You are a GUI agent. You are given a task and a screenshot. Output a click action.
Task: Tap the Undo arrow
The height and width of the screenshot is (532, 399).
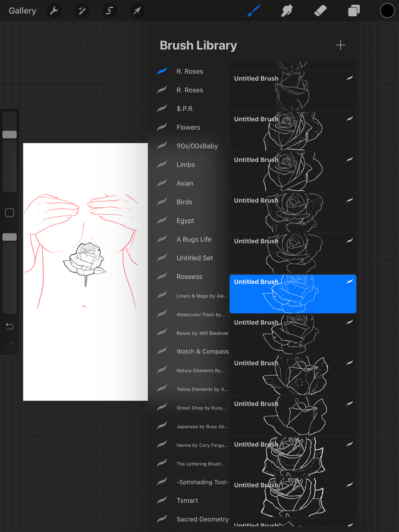(10, 326)
